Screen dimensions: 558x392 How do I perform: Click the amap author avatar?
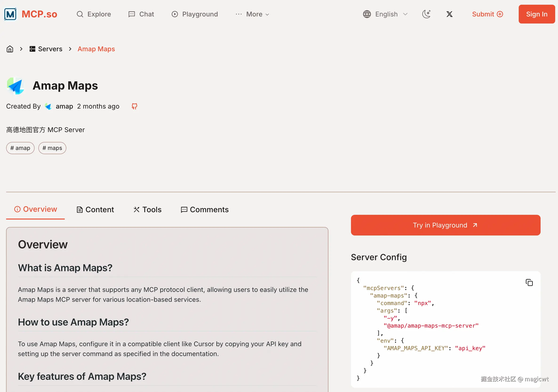(48, 106)
